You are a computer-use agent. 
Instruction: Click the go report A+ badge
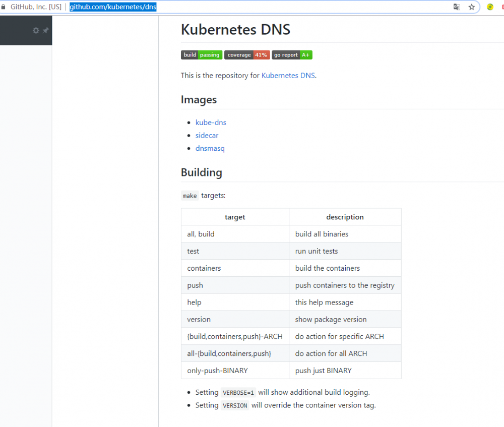292,54
